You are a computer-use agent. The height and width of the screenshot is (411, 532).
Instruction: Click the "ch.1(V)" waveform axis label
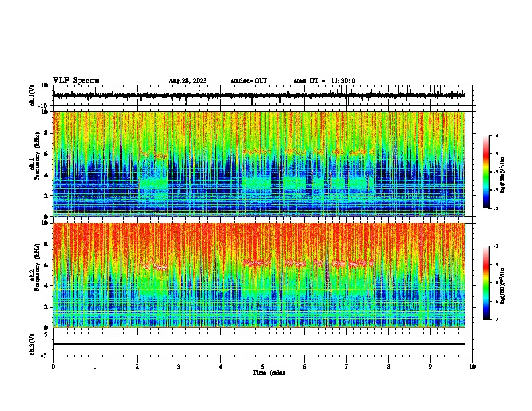point(32,95)
